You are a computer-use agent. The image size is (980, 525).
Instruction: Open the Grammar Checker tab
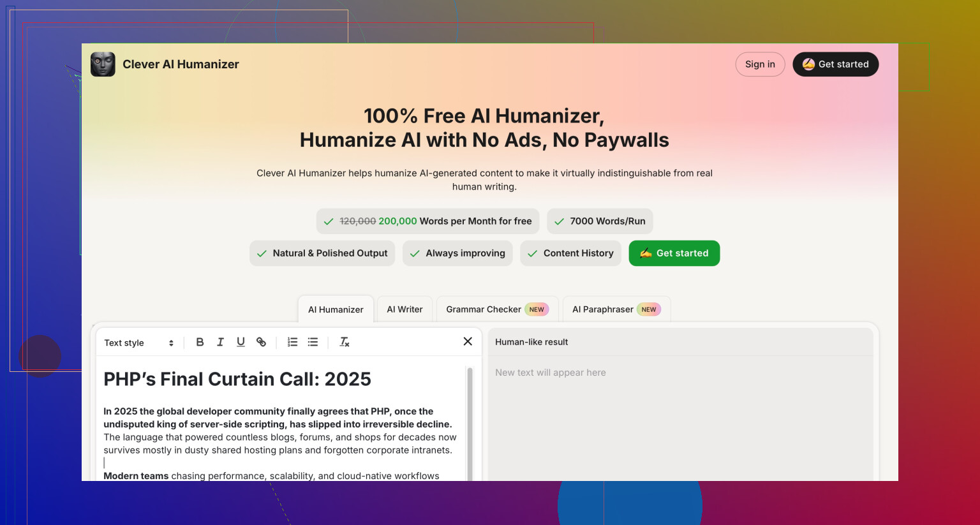coord(496,309)
